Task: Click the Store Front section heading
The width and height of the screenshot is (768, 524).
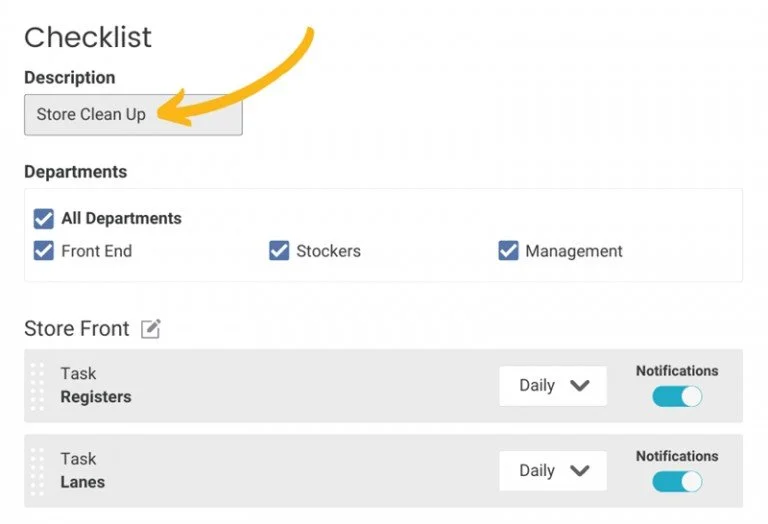Action: coord(77,329)
